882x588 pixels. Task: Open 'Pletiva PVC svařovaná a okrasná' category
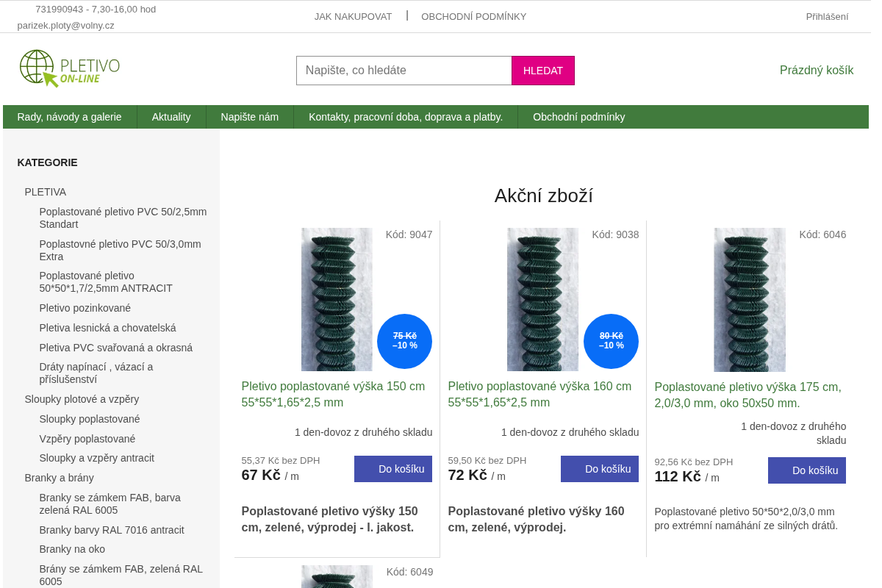(x=115, y=348)
